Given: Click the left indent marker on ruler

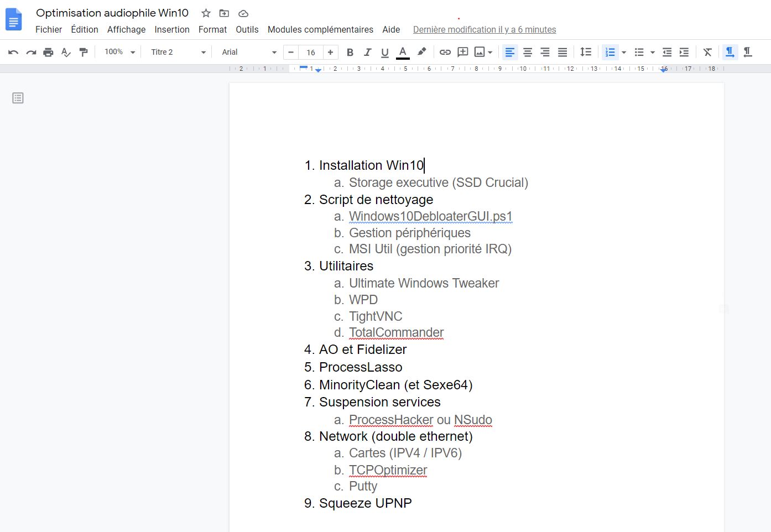Looking at the screenshot, I should click(318, 70).
